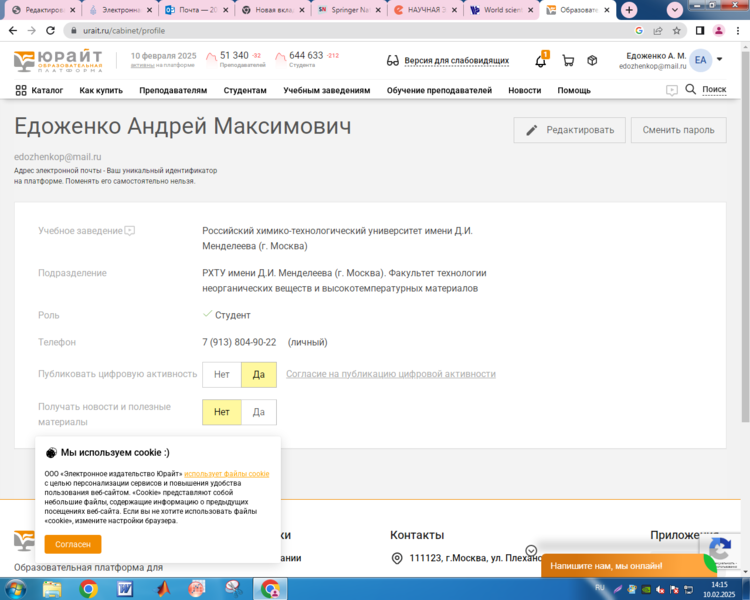Click the glasses icon for visually impaired version
Screen dimensions: 750x600
(393, 61)
